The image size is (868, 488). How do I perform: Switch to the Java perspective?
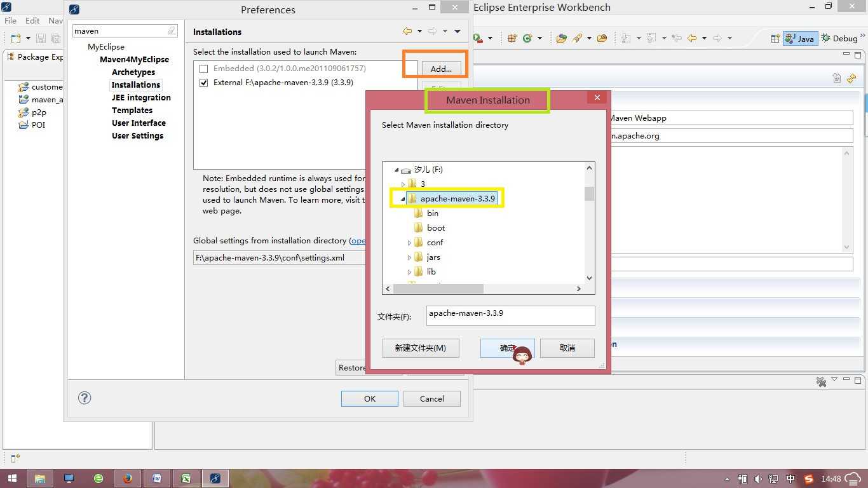pos(800,38)
